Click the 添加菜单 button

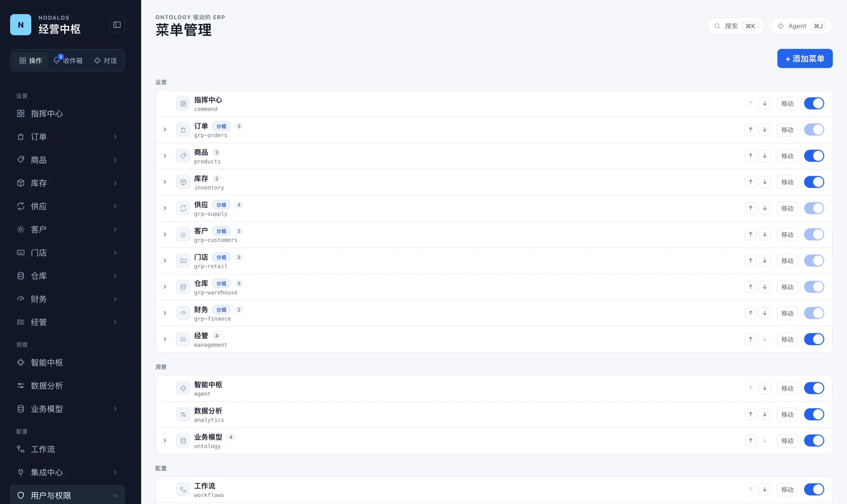click(805, 59)
